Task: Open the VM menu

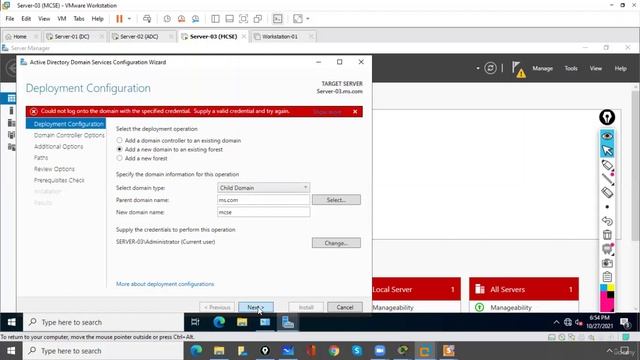Action: 62,19
